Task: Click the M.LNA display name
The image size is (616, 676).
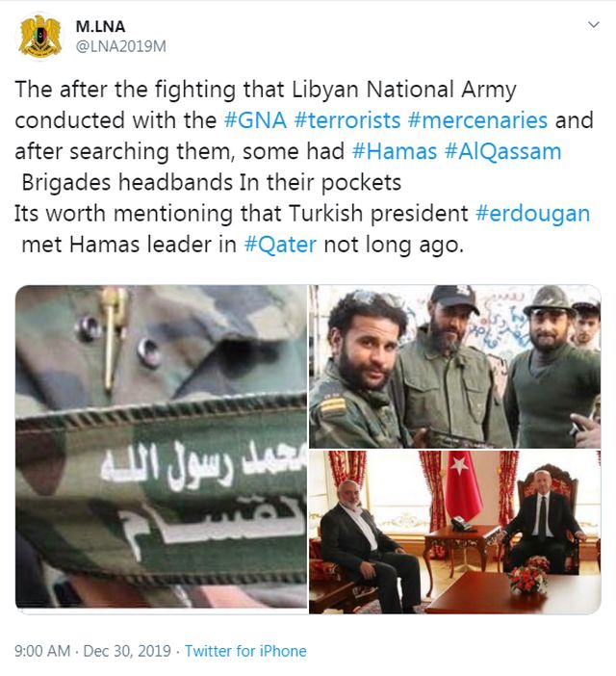Action: click(100, 27)
